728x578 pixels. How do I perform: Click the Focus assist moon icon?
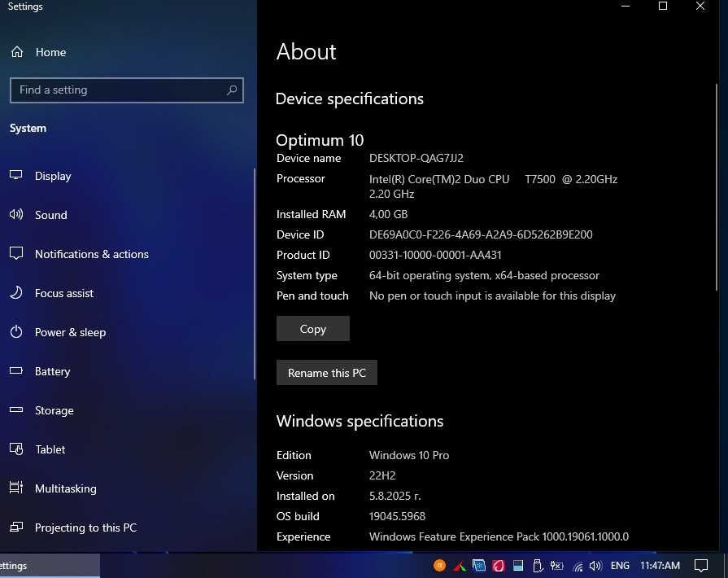click(x=16, y=292)
